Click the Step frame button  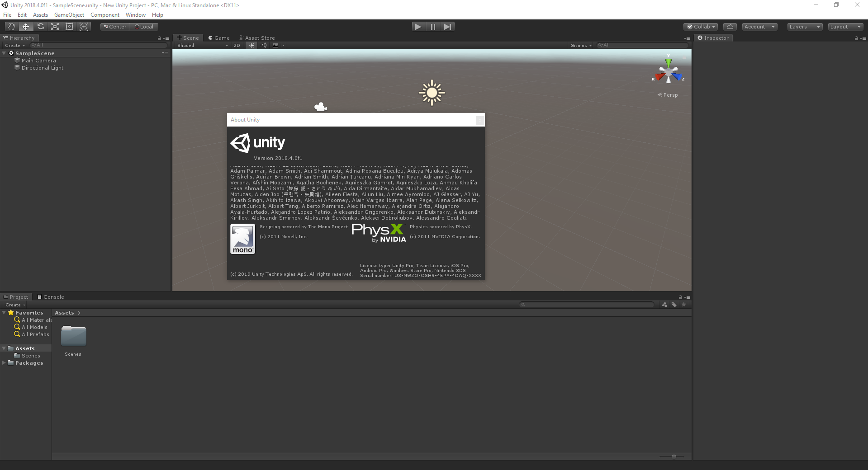click(x=447, y=27)
